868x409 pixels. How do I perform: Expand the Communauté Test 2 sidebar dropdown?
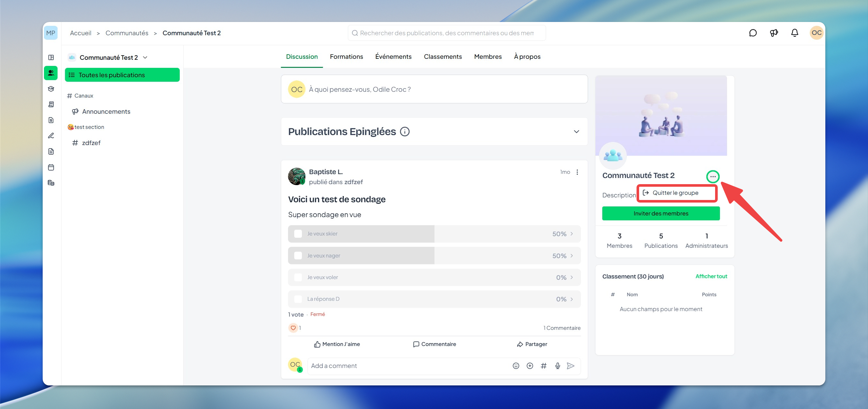(x=145, y=58)
